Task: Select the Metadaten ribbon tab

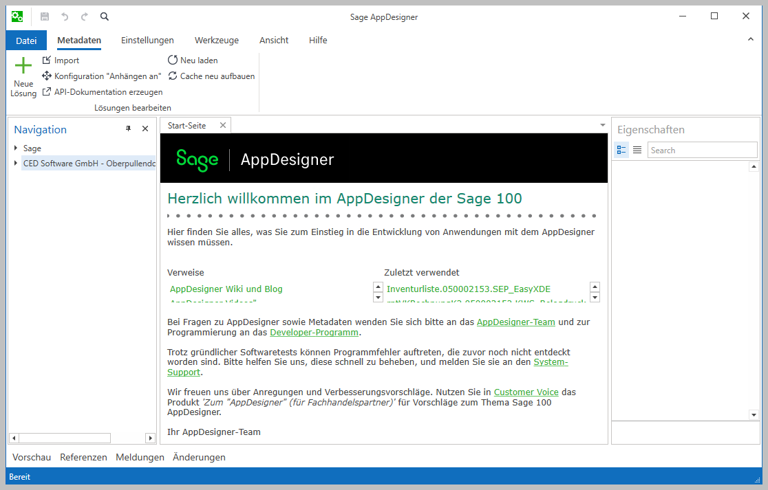Action: pos(79,40)
